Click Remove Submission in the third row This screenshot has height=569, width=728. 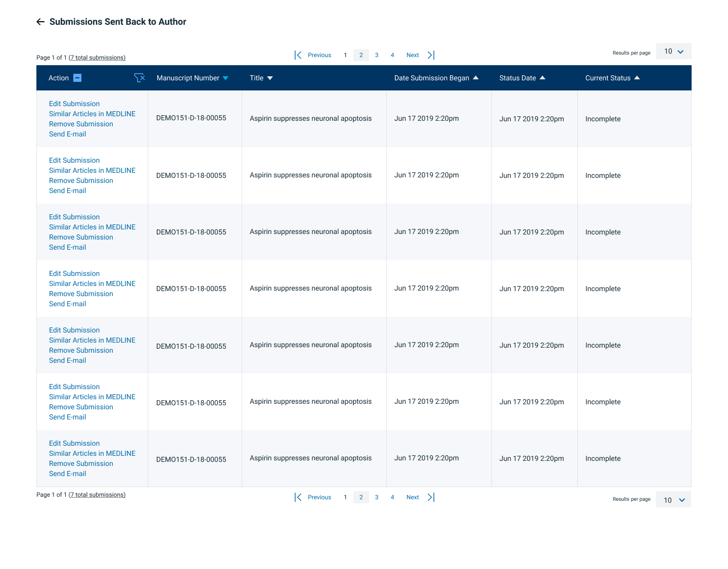81,237
